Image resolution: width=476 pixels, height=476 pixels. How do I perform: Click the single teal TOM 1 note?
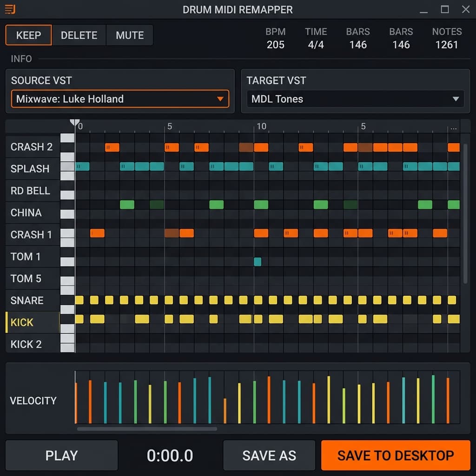coord(258,261)
